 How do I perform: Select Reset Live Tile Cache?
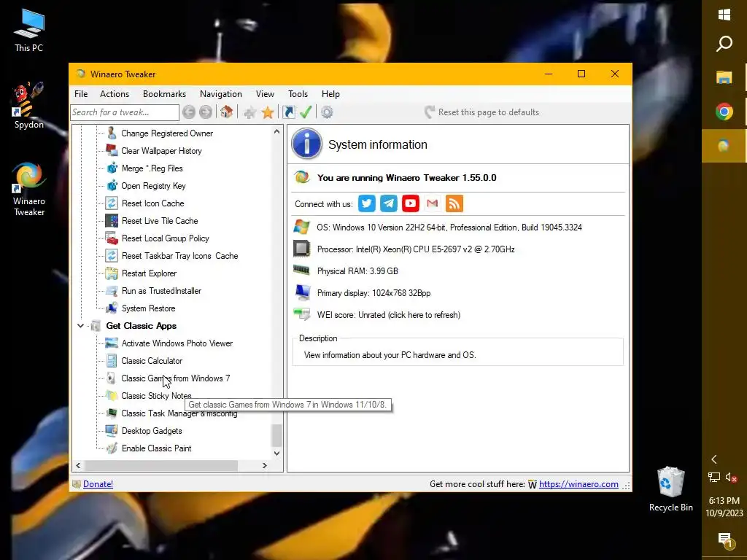pos(160,220)
